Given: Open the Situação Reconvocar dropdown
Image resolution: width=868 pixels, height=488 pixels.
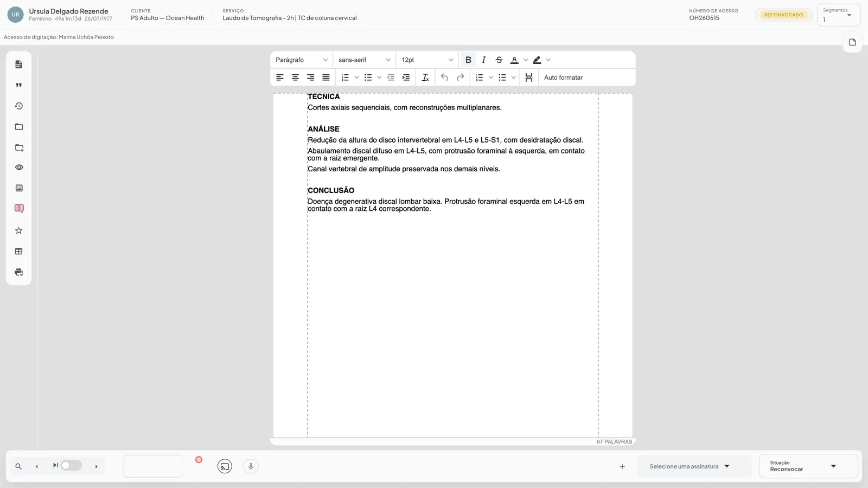Looking at the screenshot, I should [808, 466].
